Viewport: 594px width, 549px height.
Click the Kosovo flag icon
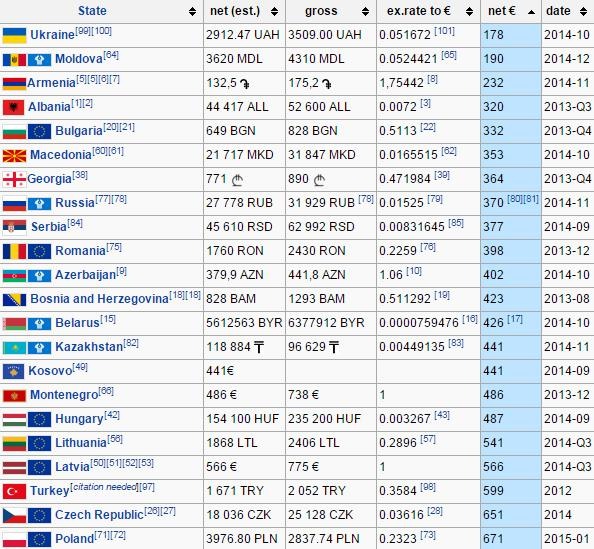pyautogui.click(x=13, y=372)
